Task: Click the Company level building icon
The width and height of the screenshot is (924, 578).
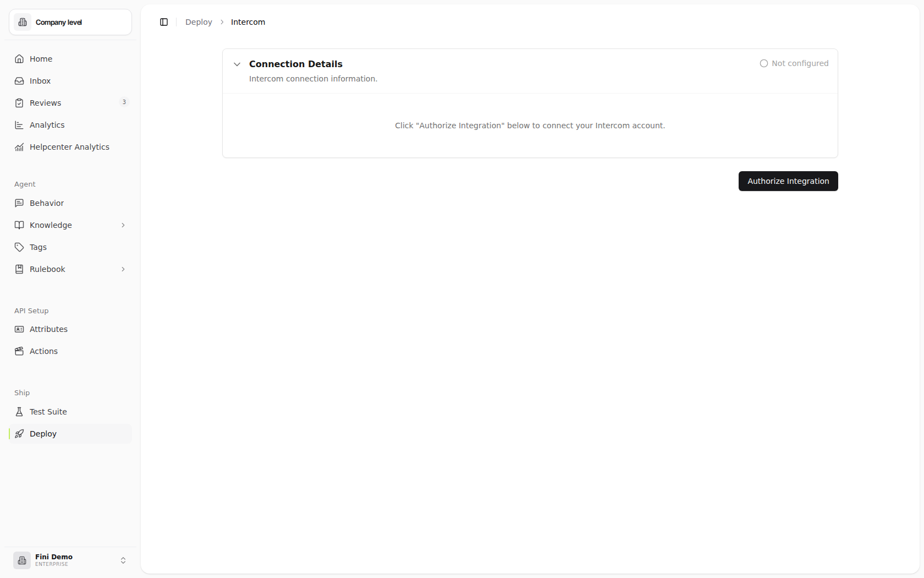Action: click(23, 22)
